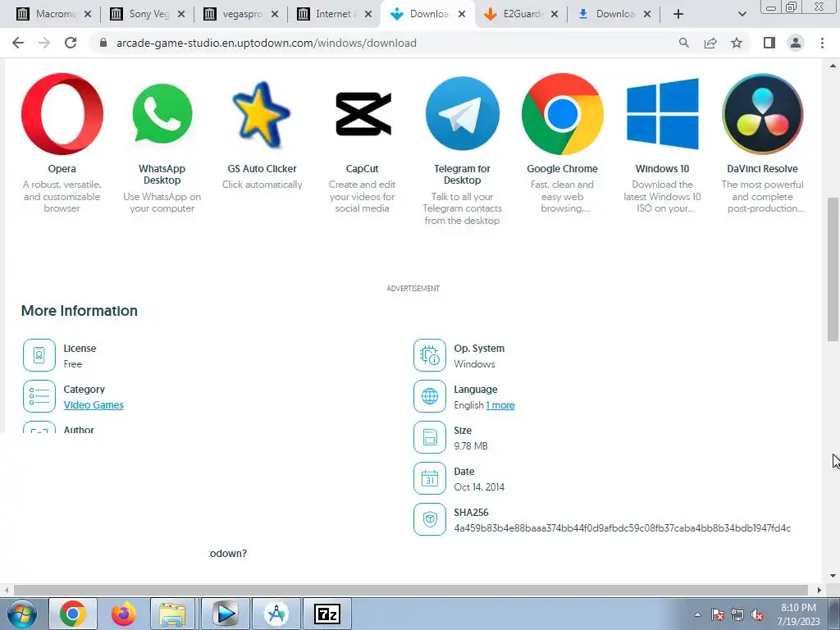Click the Size disk icon
The width and height of the screenshot is (840, 630).
(x=430, y=437)
